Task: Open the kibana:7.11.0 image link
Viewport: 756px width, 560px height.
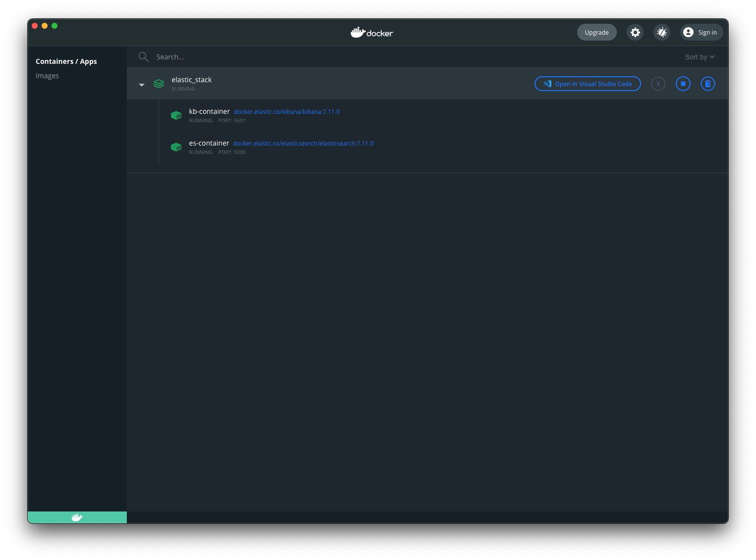Action: coord(286,112)
